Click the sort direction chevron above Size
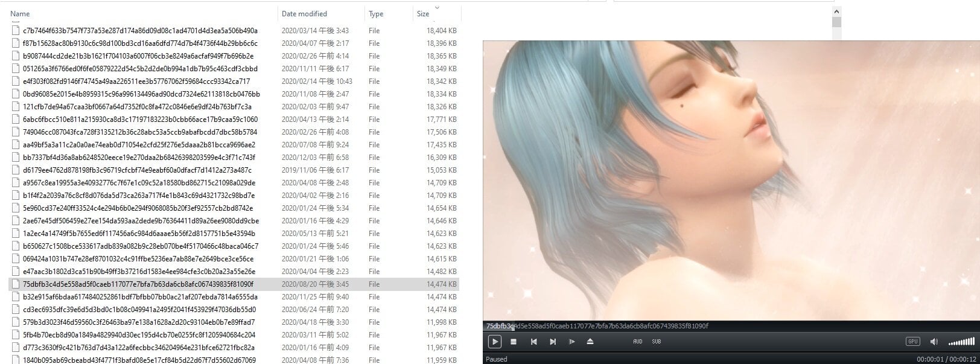 point(437,8)
